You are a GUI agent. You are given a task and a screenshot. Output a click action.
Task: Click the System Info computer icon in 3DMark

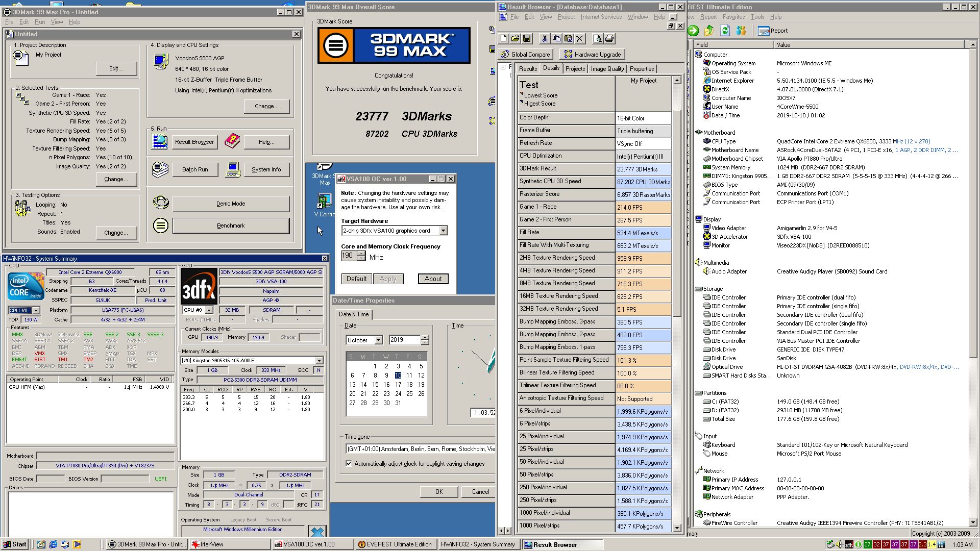click(x=233, y=169)
